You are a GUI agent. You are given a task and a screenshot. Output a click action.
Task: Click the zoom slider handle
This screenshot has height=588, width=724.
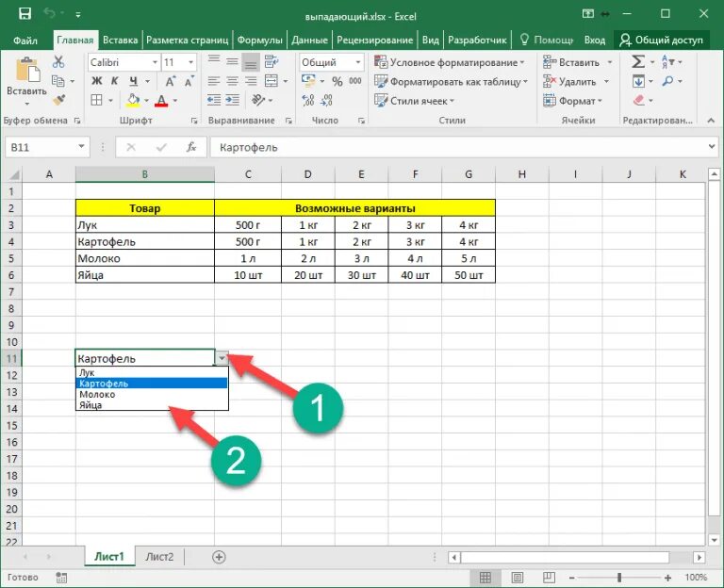click(619, 578)
